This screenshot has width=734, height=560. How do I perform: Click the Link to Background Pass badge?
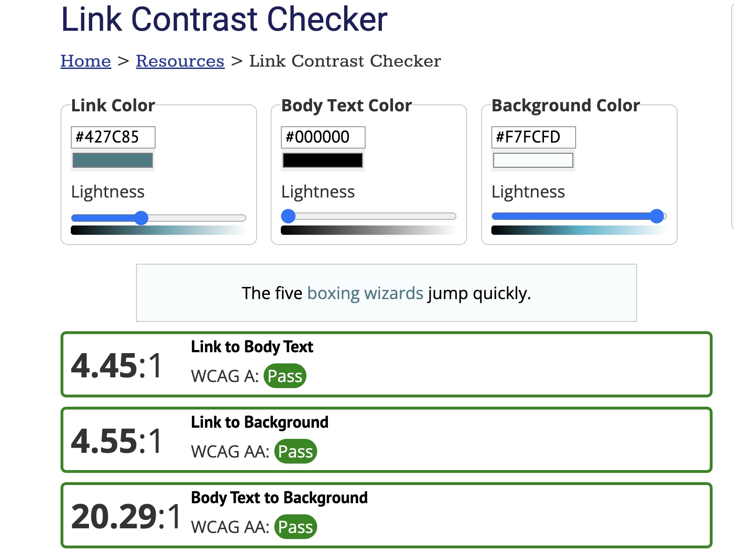pyautogui.click(x=296, y=451)
